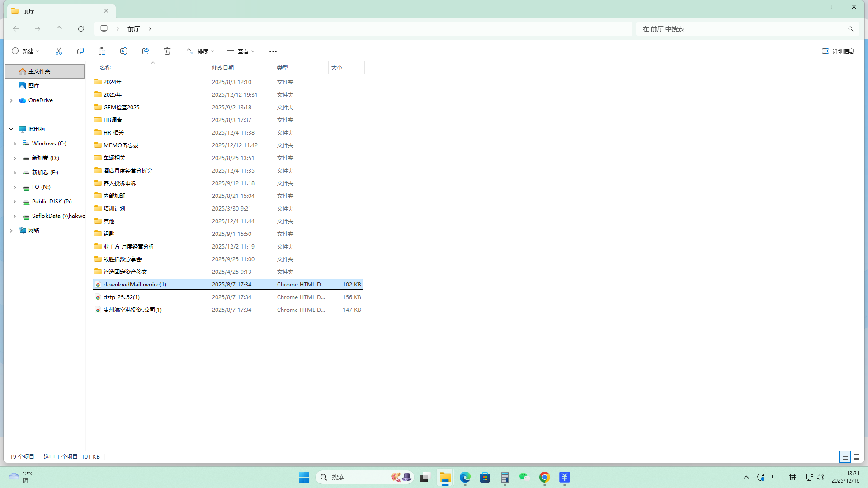The width and height of the screenshot is (868, 488).
Task: Open the 查看 view dropdown
Action: click(x=241, y=51)
